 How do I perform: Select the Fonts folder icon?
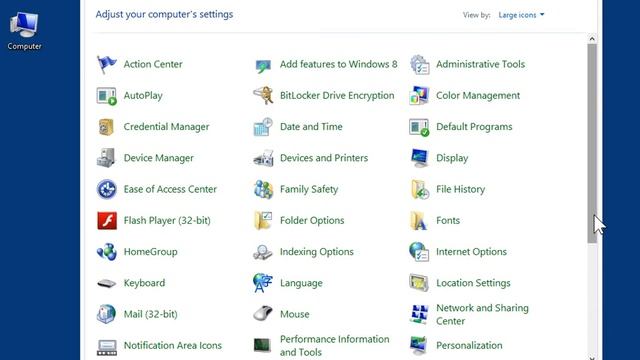coord(419,221)
